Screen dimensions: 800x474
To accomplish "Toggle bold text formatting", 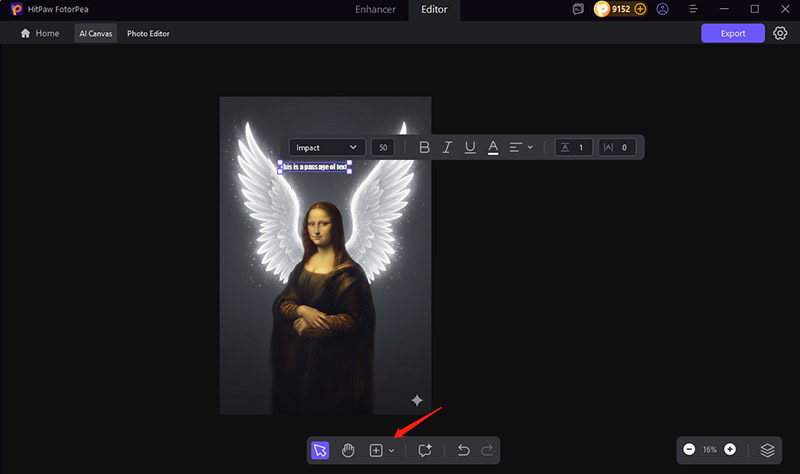I will point(424,147).
